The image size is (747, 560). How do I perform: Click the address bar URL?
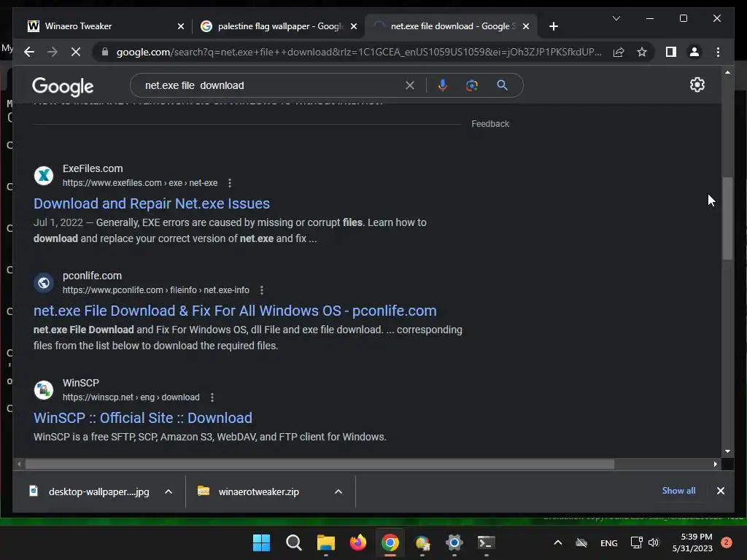click(x=359, y=52)
